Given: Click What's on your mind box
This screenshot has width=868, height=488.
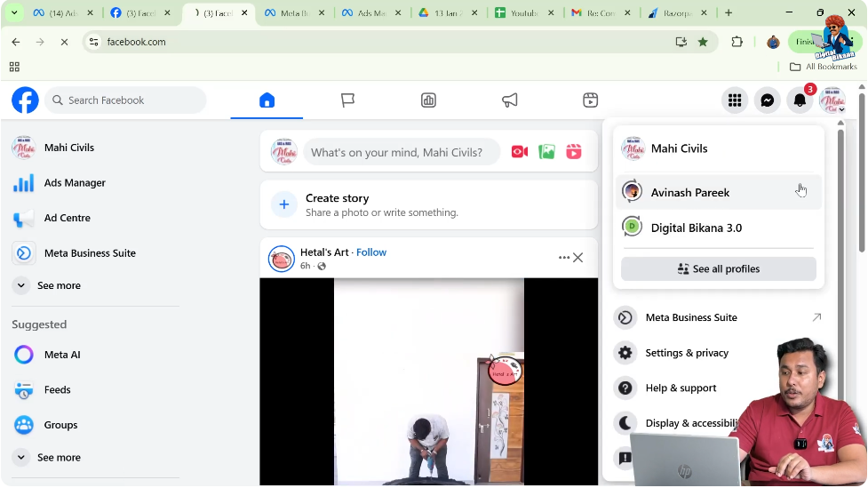Looking at the screenshot, I should point(402,152).
